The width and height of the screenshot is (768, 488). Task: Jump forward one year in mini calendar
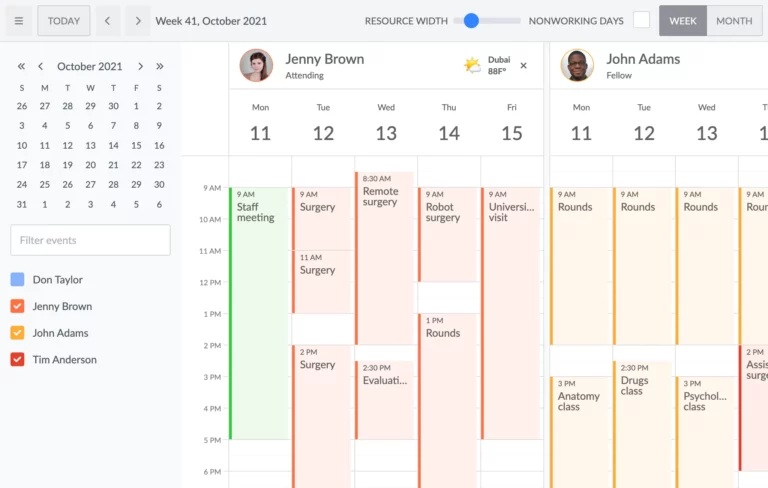(x=159, y=67)
